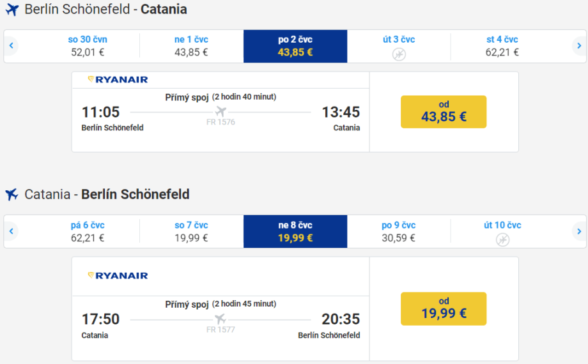Click the Ryanair logo on return flight
This screenshot has height=364, width=588.
[x=118, y=276]
